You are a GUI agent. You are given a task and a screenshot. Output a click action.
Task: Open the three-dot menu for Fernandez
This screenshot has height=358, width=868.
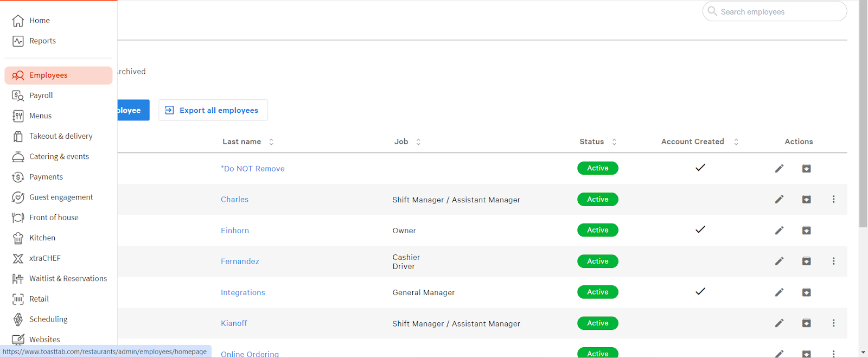(833, 261)
